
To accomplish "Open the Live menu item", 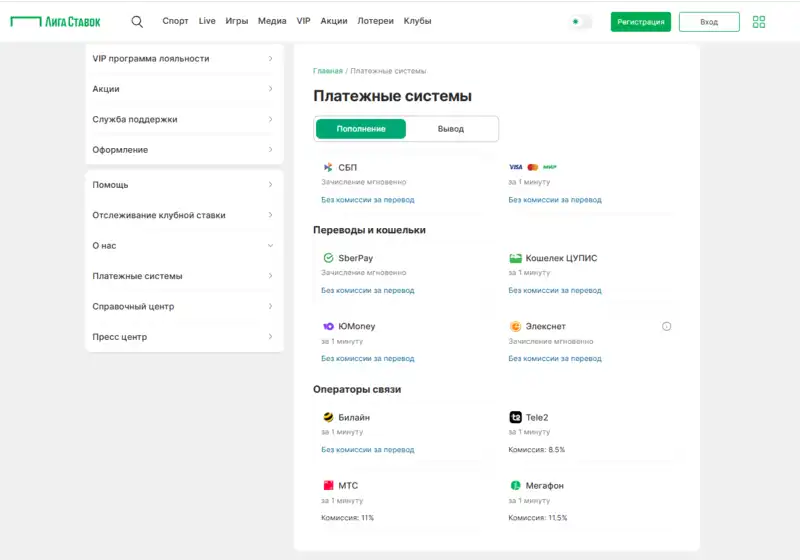I will (207, 21).
